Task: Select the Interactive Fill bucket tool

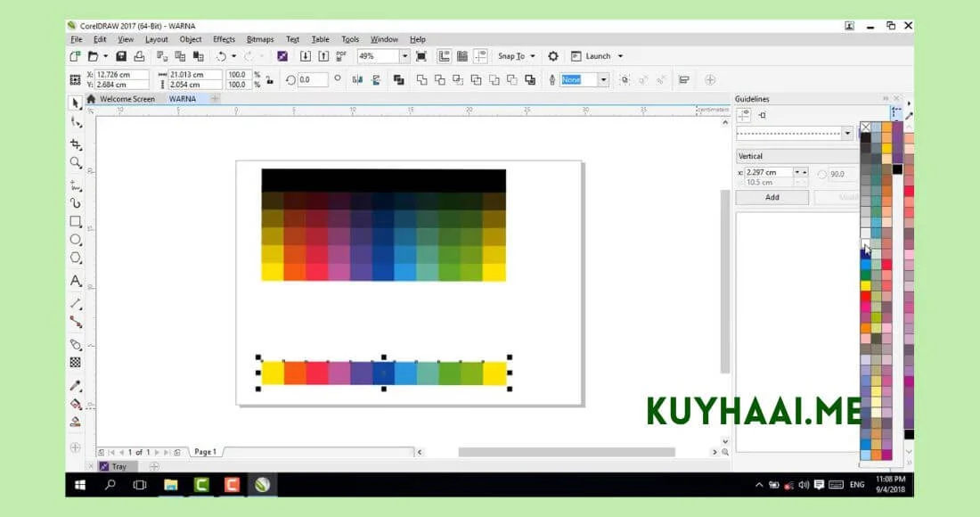Action: click(x=76, y=404)
